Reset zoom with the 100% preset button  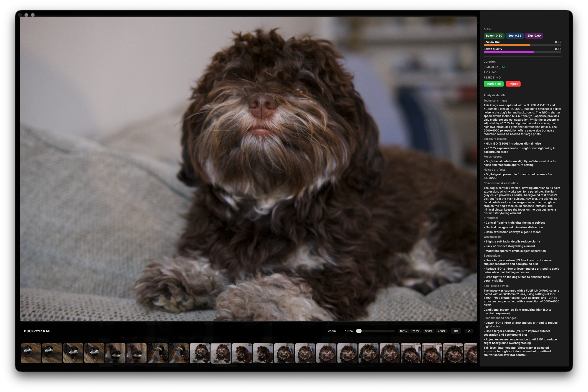(x=403, y=331)
